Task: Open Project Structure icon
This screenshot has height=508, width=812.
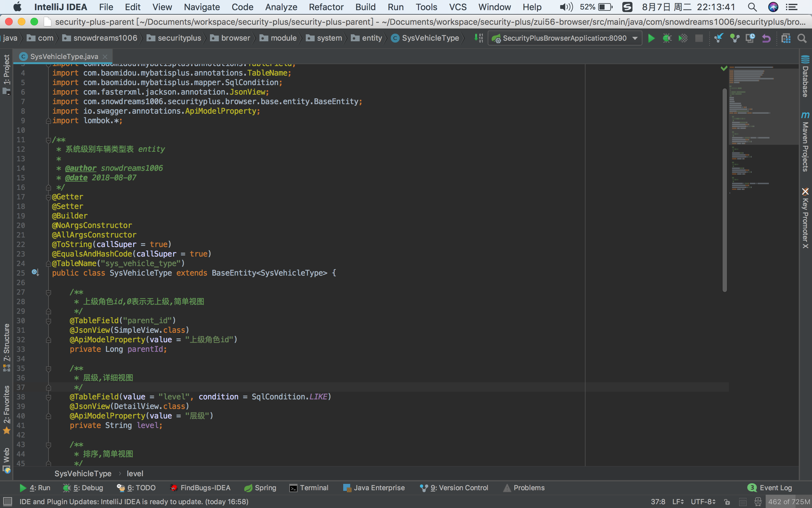Action: click(x=786, y=38)
